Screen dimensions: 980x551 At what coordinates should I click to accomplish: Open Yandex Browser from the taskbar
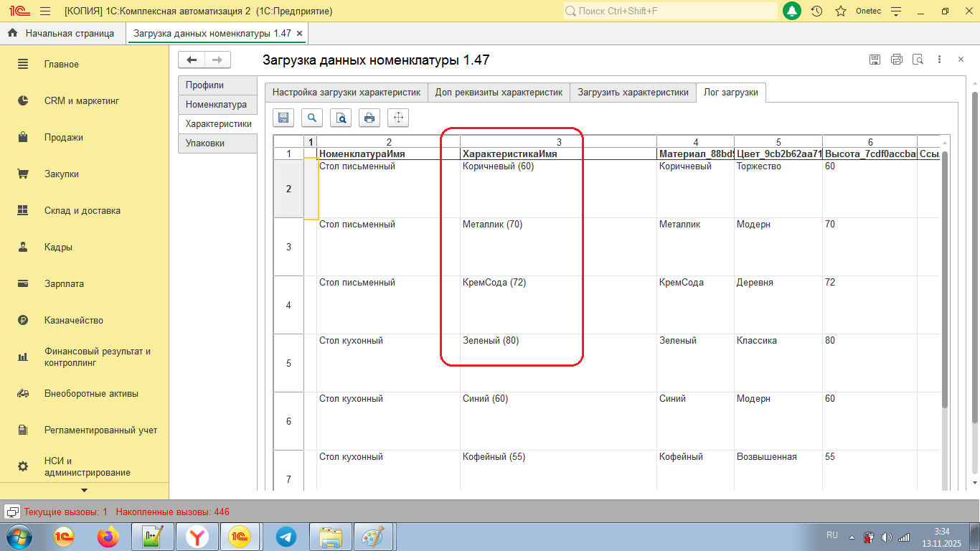click(x=197, y=537)
